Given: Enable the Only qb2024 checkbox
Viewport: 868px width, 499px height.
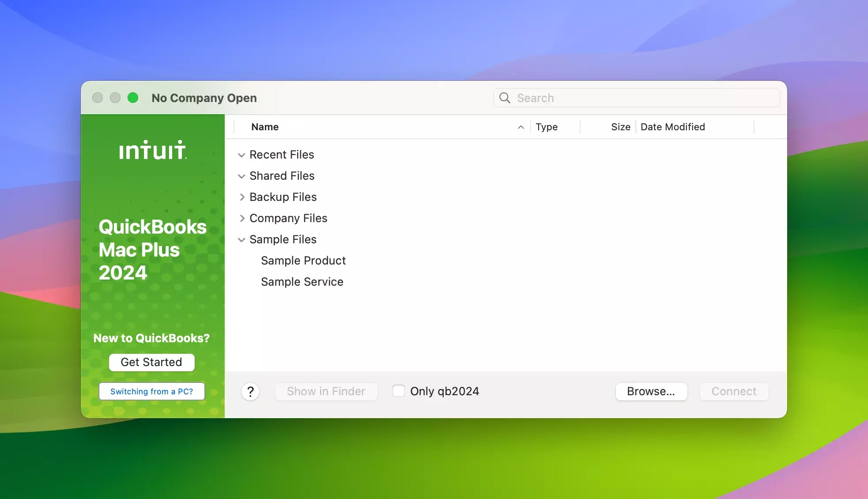Looking at the screenshot, I should pos(399,391).
